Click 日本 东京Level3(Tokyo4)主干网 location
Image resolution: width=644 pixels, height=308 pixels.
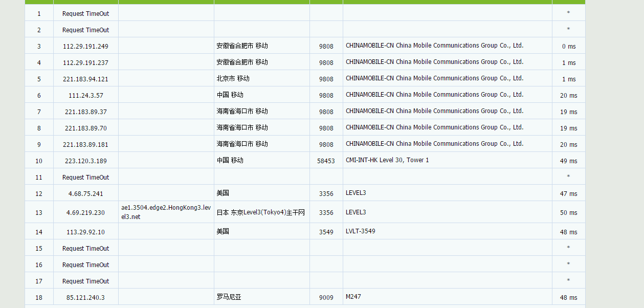[260, 212]
